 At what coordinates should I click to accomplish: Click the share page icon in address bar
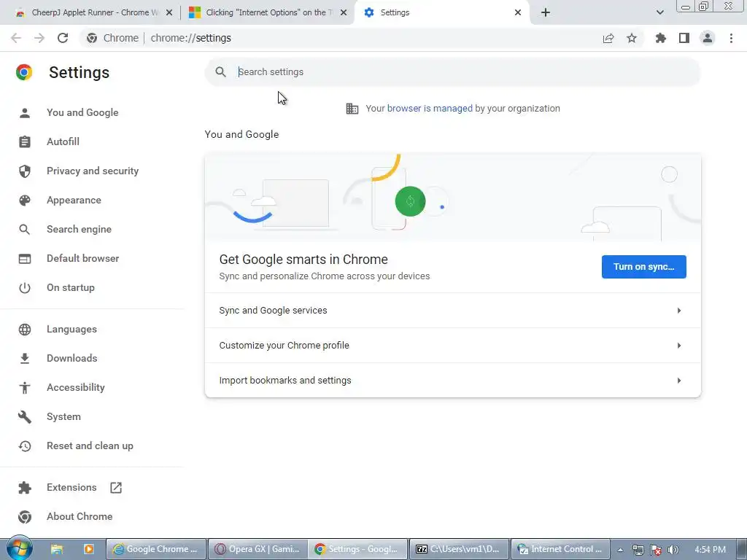608,38
